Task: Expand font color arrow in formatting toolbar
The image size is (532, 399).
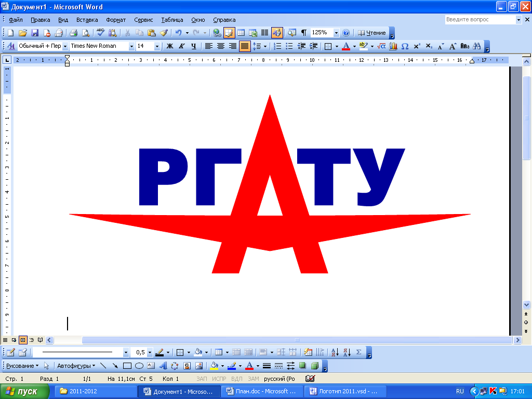Action: (354, 46)
